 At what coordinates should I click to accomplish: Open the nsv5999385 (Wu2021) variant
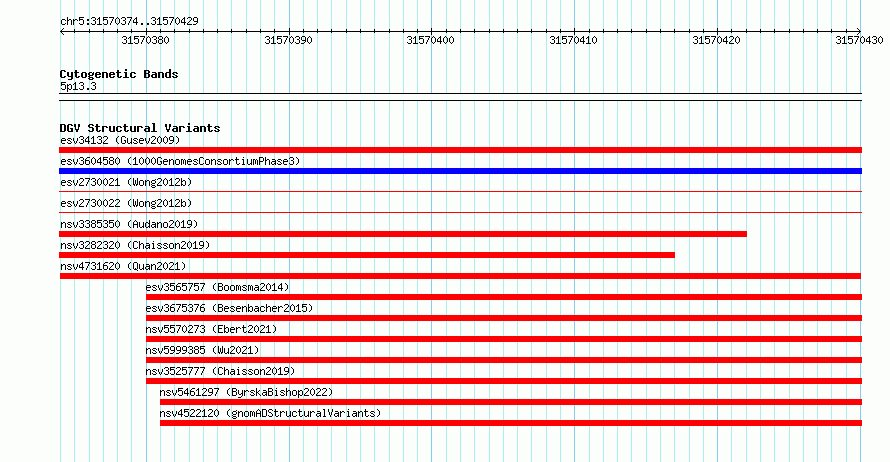click(203, 350)
